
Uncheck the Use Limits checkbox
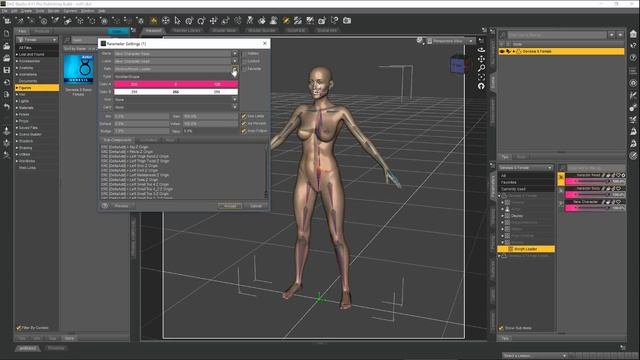[244, 116]
